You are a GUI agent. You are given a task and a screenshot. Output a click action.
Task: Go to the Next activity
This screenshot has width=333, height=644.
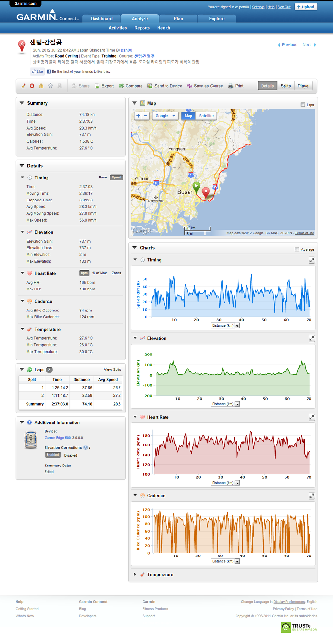pos(309,45)
